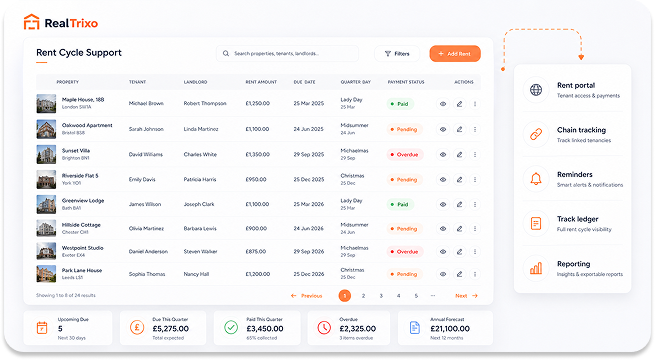
Task: Open more actions menu for Park Lane House
Action: 475,274
